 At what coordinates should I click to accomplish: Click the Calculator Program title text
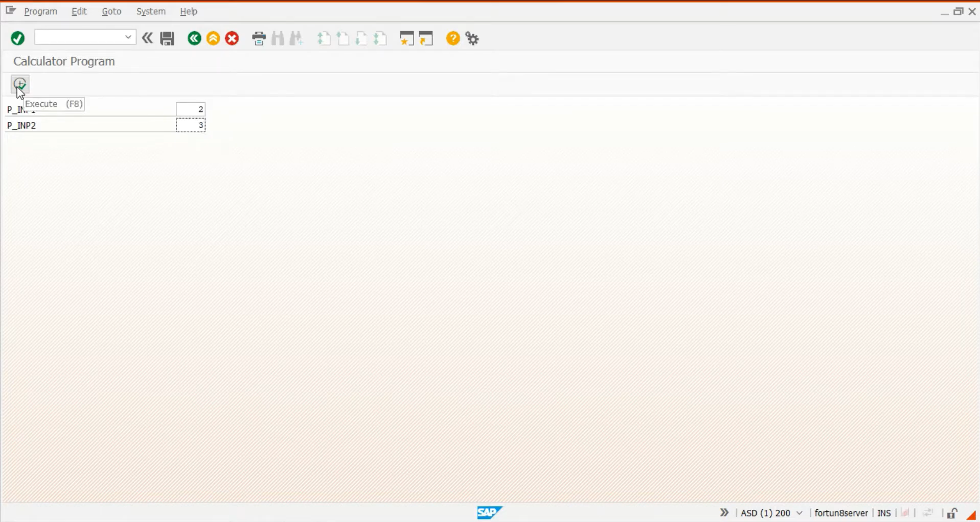(64, 61)
